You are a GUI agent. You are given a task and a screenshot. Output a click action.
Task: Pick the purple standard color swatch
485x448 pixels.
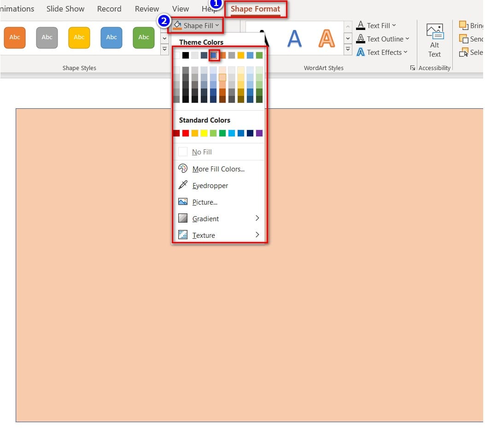259,133
